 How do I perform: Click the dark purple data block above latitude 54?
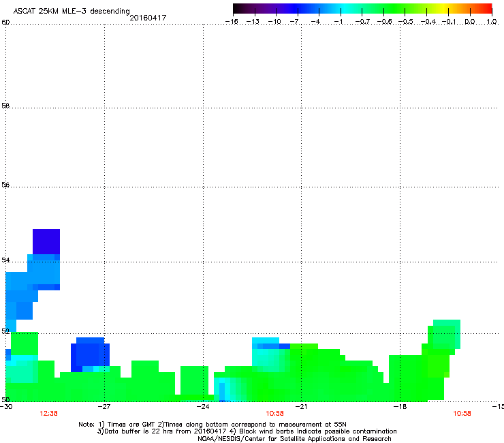point(46,242)
